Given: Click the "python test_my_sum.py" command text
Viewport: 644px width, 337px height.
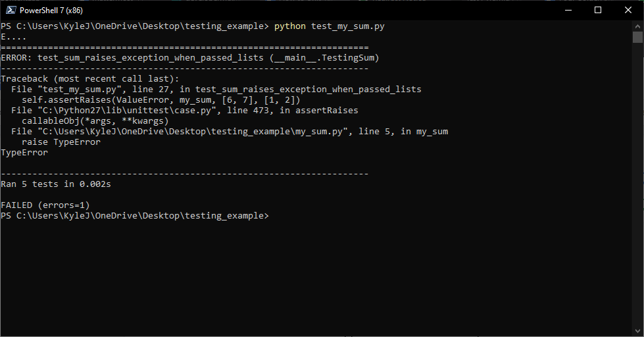Looking at the screenshot, I should [329, 26].
